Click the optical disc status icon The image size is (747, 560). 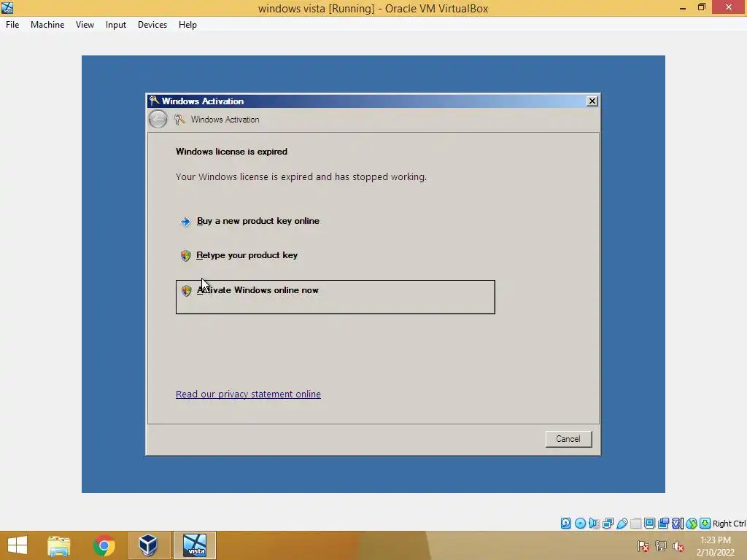580,524
